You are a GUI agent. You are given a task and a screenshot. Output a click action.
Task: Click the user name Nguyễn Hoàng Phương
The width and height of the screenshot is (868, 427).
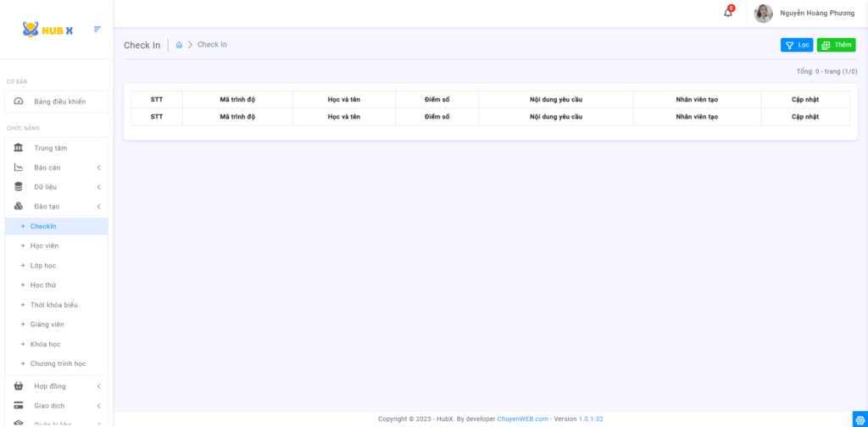coord(817,14)
